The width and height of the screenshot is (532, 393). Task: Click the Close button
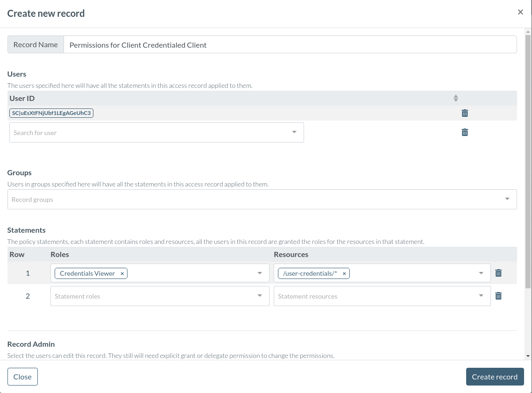pos(22,377)
